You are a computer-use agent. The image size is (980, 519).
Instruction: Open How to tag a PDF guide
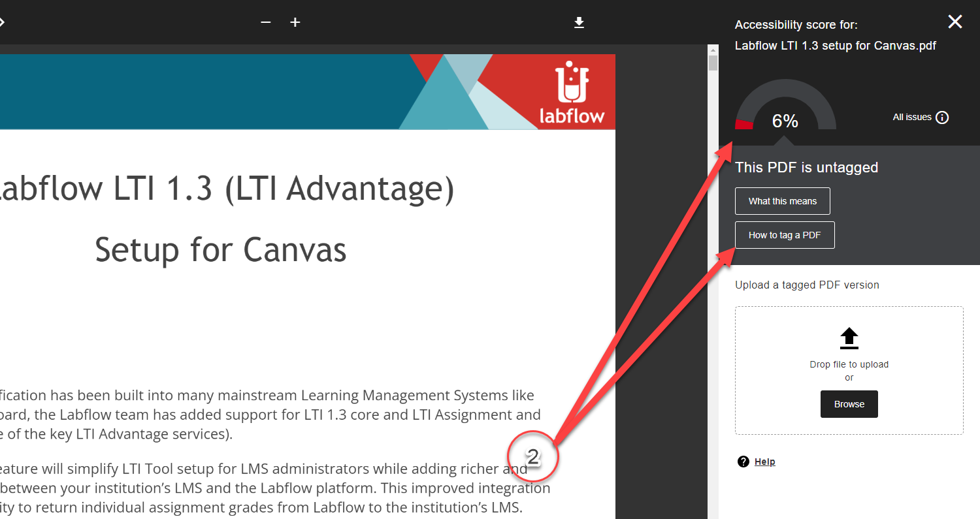coord(784,234)
